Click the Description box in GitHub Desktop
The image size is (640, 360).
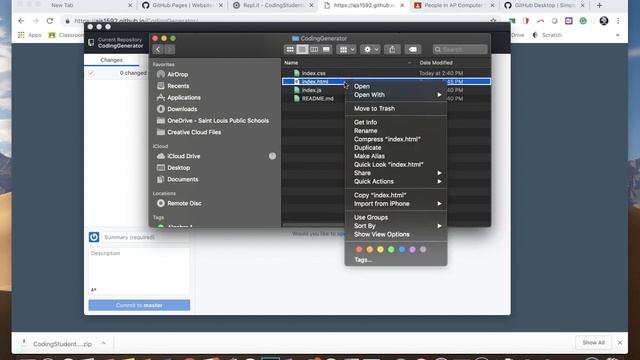pyautogui.click(x=139, y=271)
